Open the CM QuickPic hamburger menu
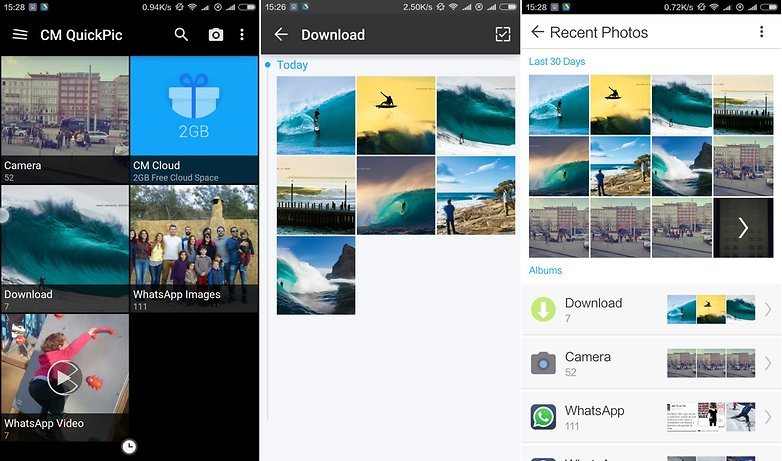Viewport: 782px width, 461px height. [x=20, y=35]
